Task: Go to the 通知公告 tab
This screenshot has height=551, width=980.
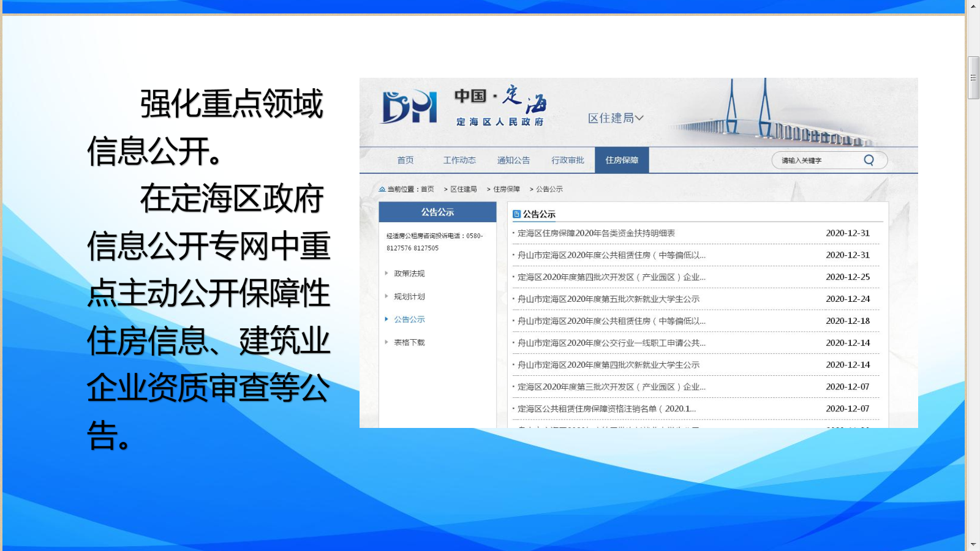Action: point(513,160)
